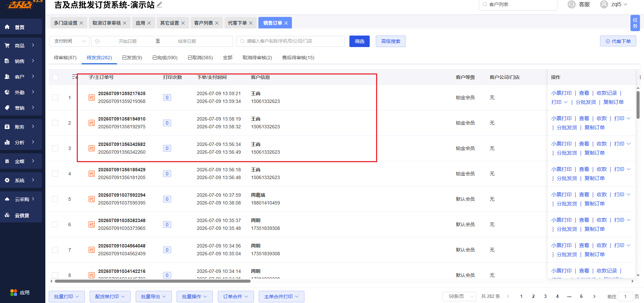Open the 50条/页 page size dropdown
The width and height of the screenshot is (644, 303).
[459, 297]
